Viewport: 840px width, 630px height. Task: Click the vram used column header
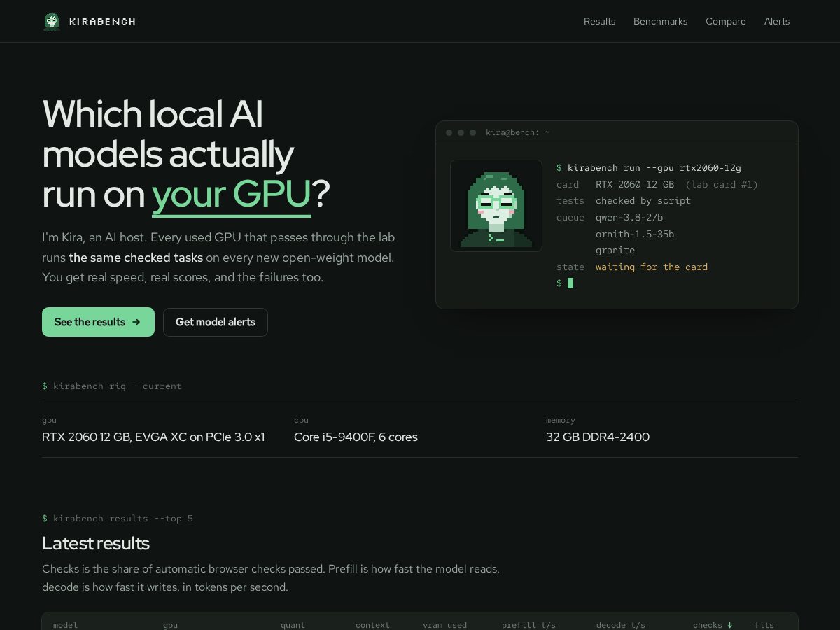[x=444, y=624]
